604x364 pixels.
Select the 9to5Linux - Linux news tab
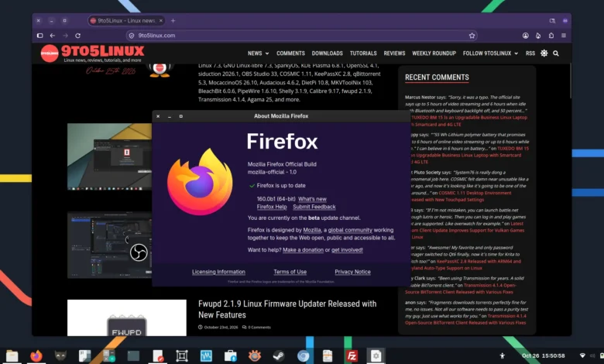(126, 21)
